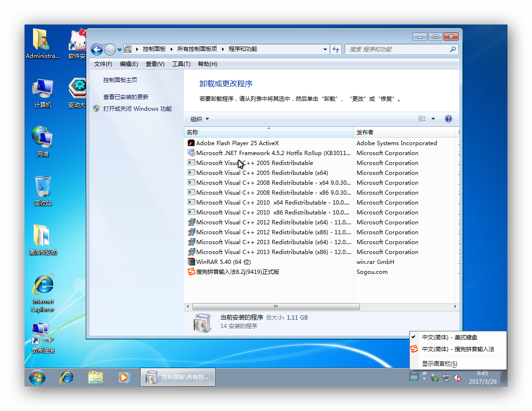
Task: Expand the 组织 dropdown
Action: (199, 119)
